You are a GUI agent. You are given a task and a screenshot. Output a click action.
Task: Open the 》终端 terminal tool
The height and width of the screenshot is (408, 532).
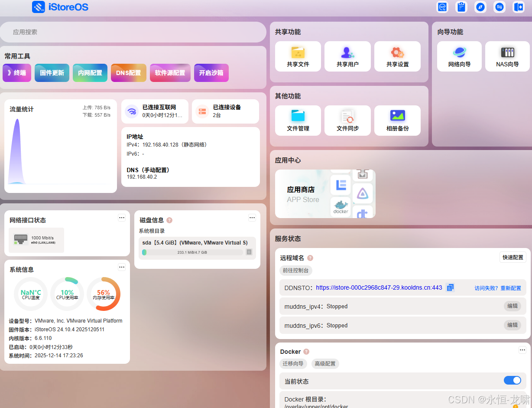17,73
